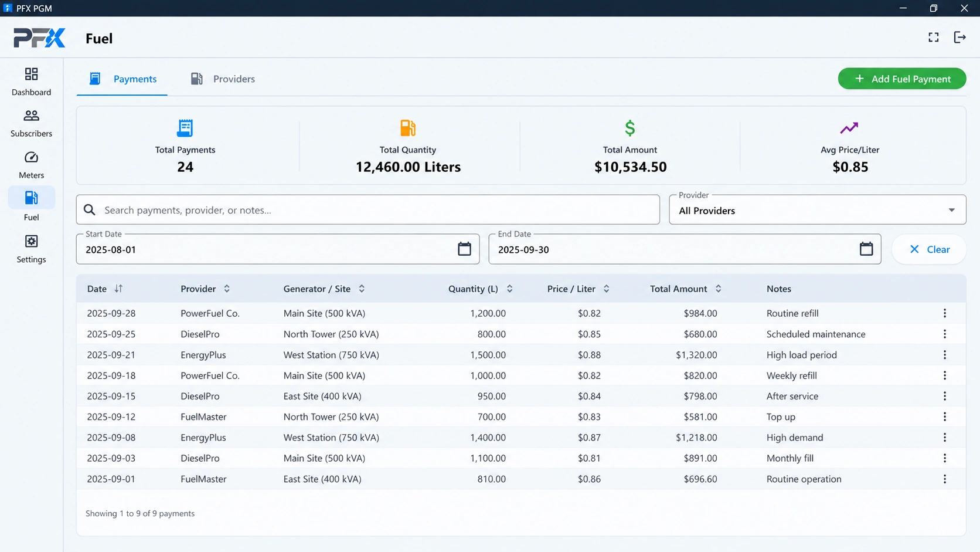Click the 'Top up' note cell
980x552 pixels.
click(781, 416)
